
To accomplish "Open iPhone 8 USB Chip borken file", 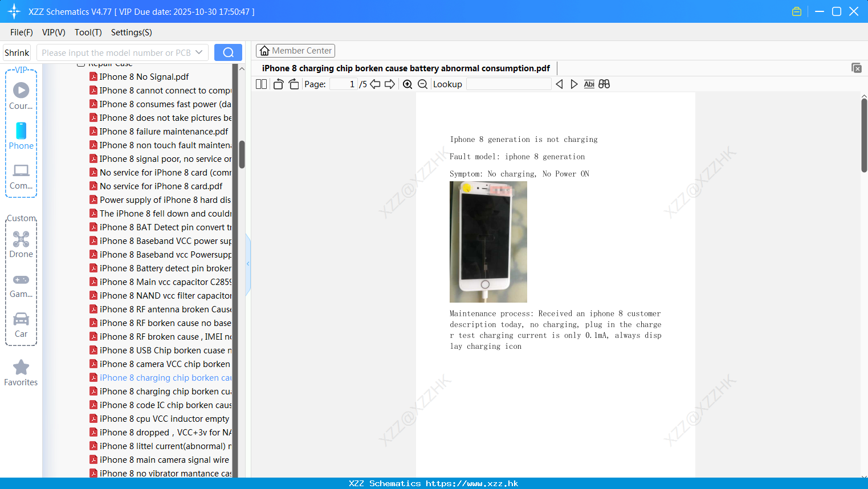I will coord(160,351).
